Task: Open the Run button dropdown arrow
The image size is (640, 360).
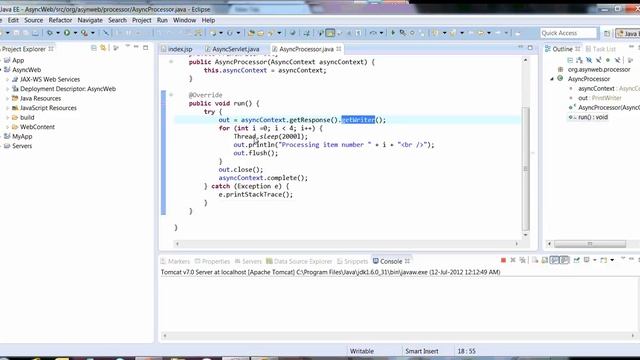Action: [x=75, y=33]
